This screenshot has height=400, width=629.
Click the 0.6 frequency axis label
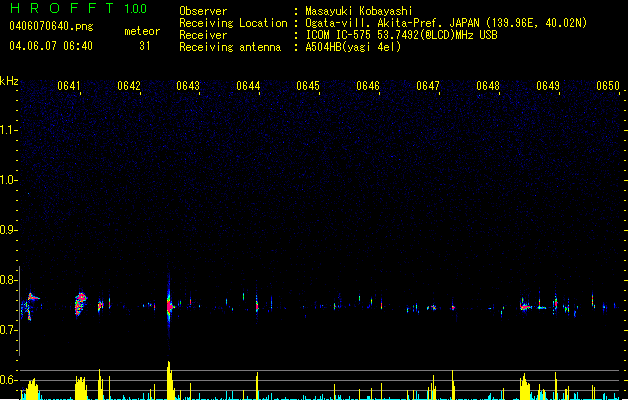coord(9,380)
